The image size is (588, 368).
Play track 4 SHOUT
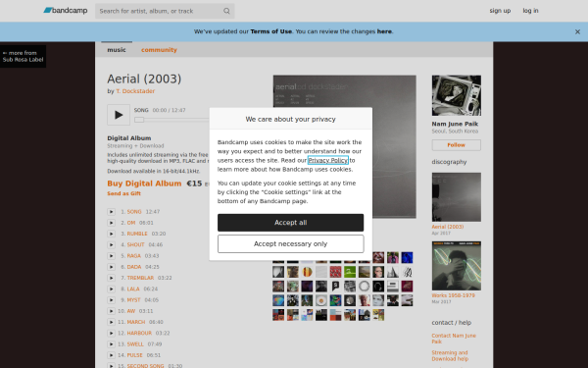coord(112,244)
